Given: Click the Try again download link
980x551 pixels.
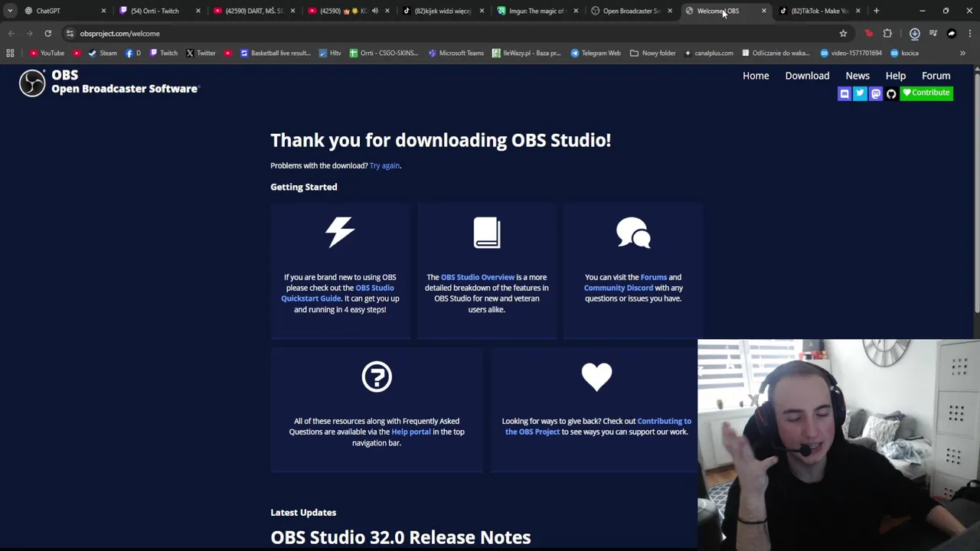Looking at the screenshot, I should click(384, 165).
